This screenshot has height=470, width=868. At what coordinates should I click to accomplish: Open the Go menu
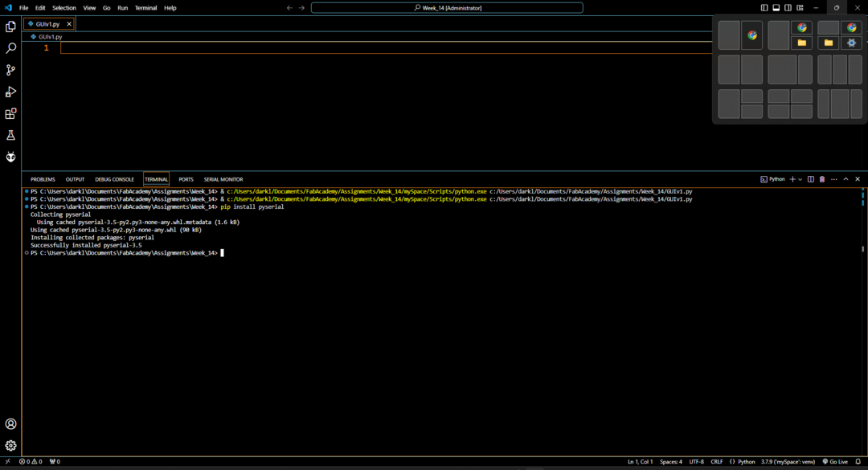(106, 8)
